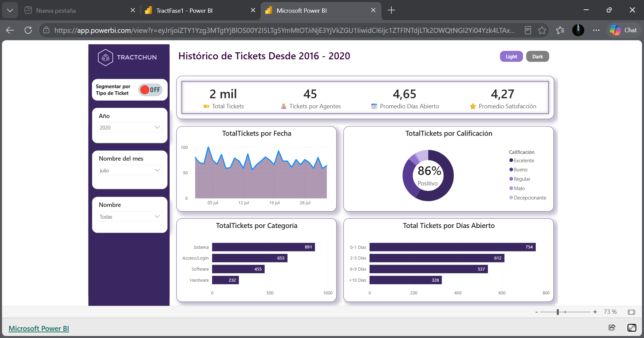Click the Promedio Días Abierto calendar icon
This screenshot has width=644, height=338.
tap(374, 106)
